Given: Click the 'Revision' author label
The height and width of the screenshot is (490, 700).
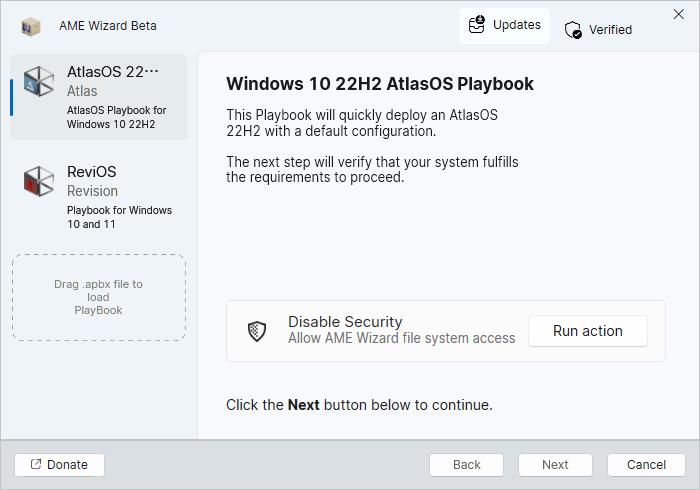Looking at the screenshot, I should click(92, 191).
